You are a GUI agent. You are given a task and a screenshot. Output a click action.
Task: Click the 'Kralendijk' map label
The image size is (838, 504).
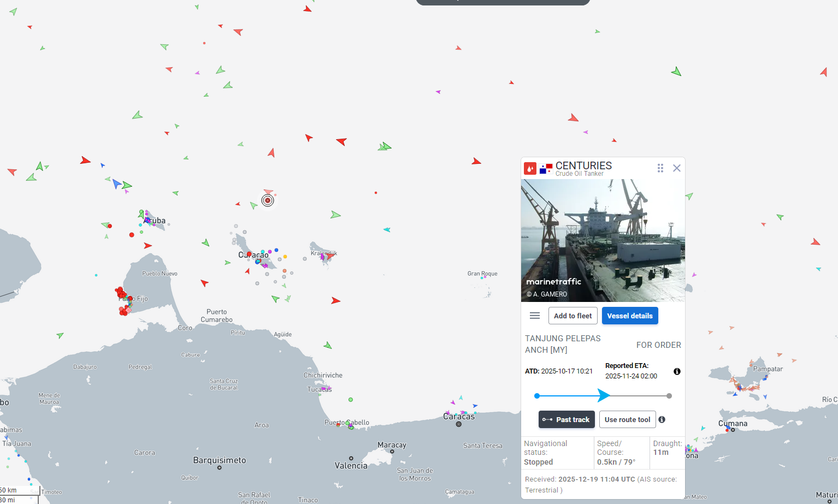pyautogui.click(x=324, y=253)
